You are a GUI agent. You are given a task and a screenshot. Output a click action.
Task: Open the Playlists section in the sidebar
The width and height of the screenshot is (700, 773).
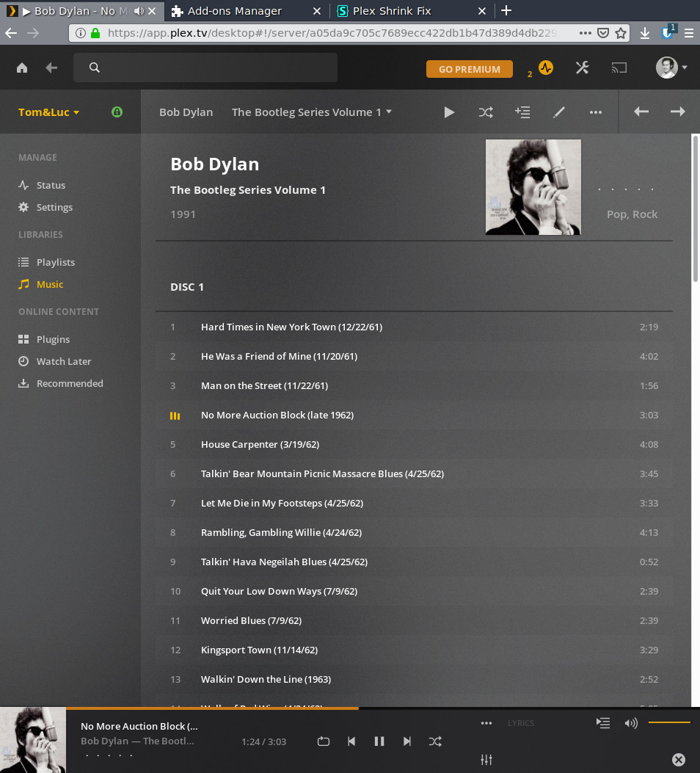click(55, 262)
